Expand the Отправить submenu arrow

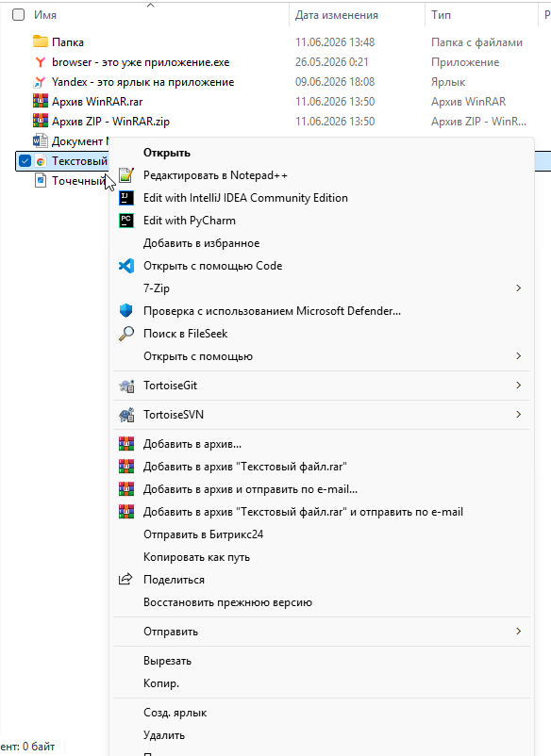click(519, 632)
